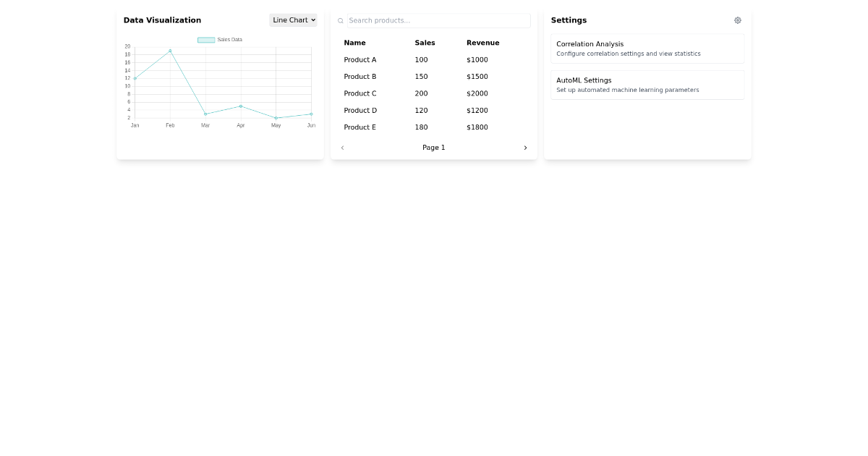
Task: Click the search magnifier icon
Action: click(x=341, y=20)
